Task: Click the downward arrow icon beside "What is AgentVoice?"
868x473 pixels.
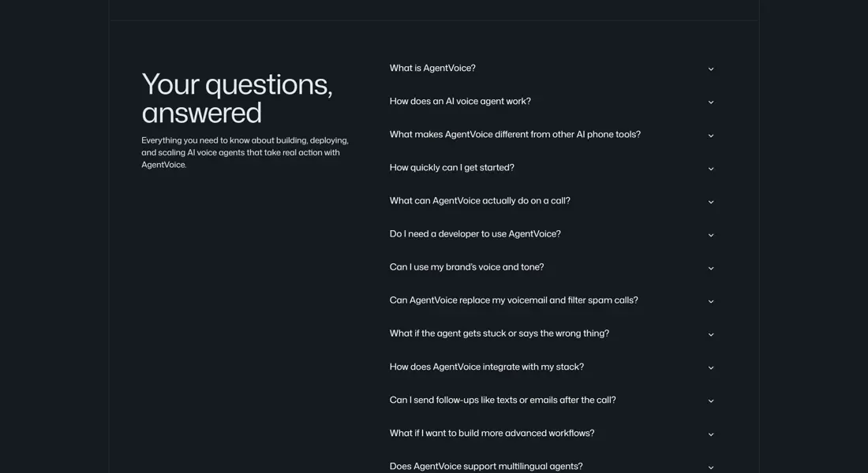Action: [710, 69]
